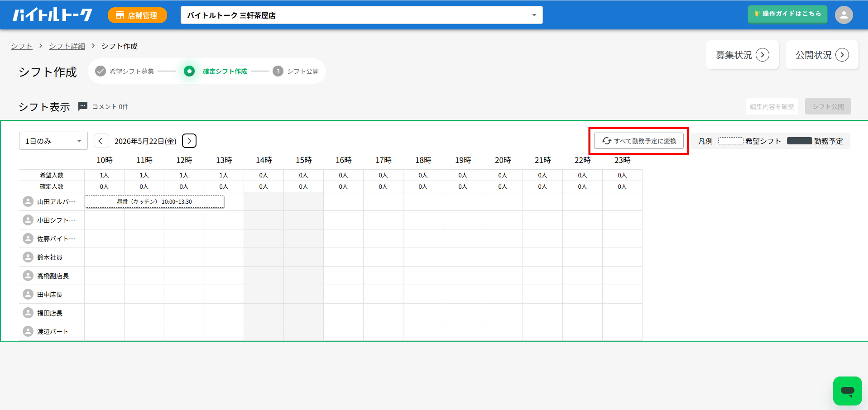Click 福田店長 avatar icon
868x410 pixels.
coord(28,313)
